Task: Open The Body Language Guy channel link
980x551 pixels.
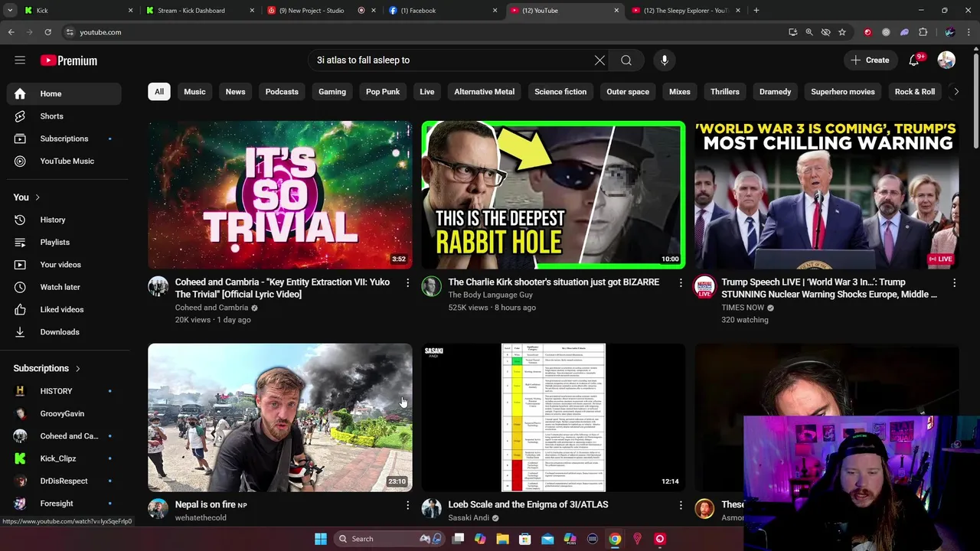Action: (x=490, y=295)
